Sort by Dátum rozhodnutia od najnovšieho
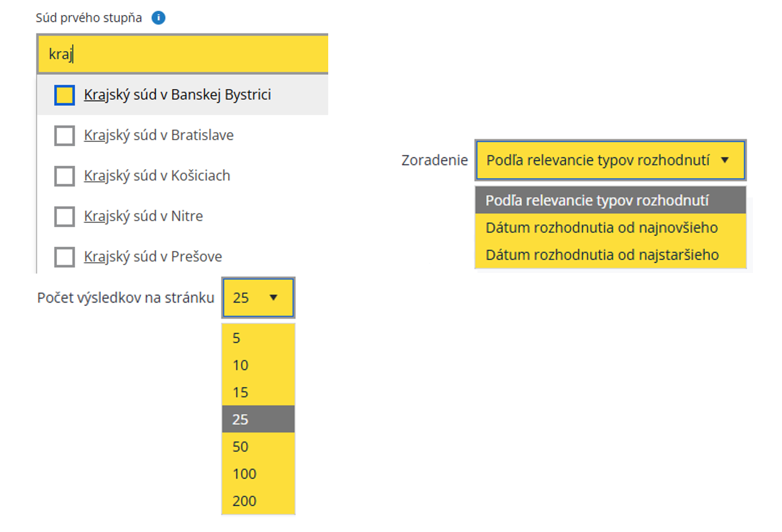Viewport: 782px width, 532px height. click(x=602, y=228)
